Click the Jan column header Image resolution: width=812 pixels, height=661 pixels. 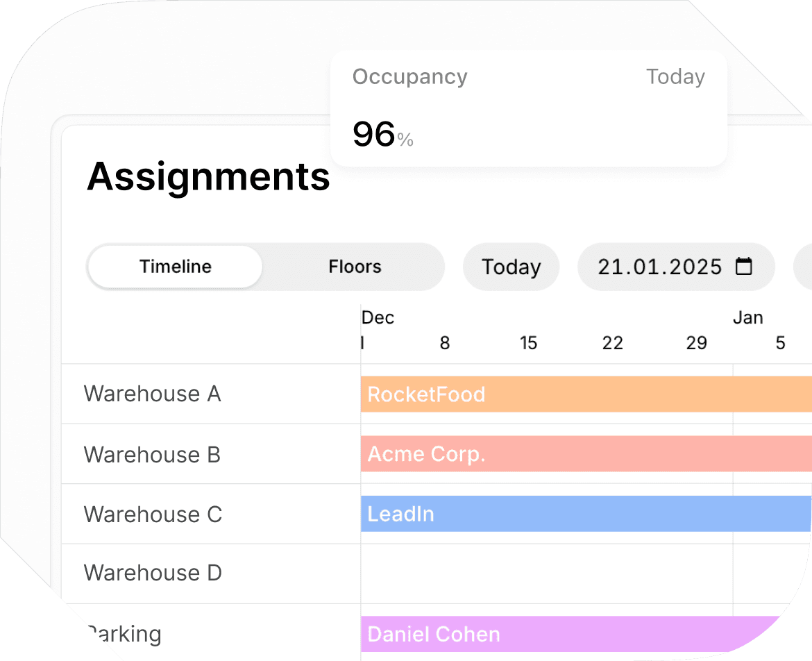click(748, 317)
